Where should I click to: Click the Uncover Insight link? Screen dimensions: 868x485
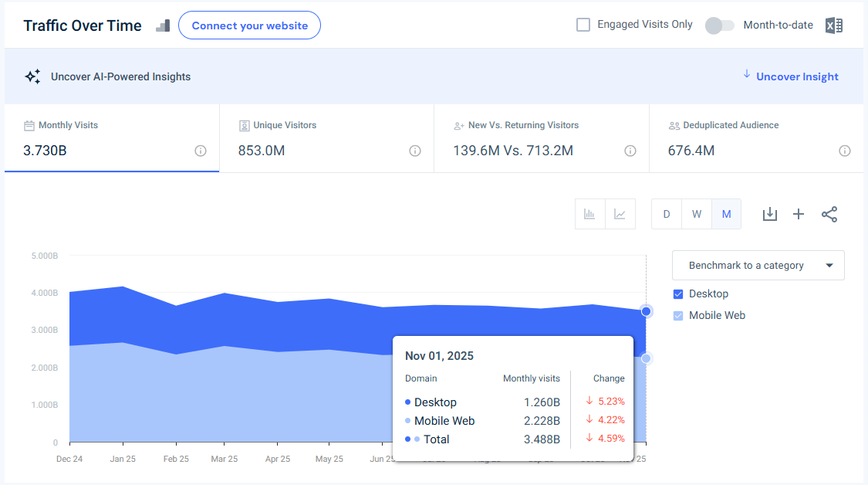tap(797, 76)
